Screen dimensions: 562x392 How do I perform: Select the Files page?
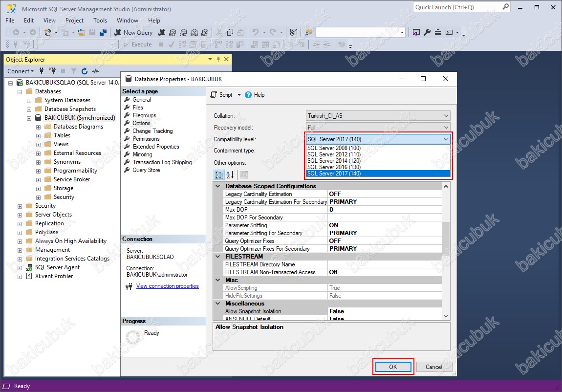coord(138,108)
